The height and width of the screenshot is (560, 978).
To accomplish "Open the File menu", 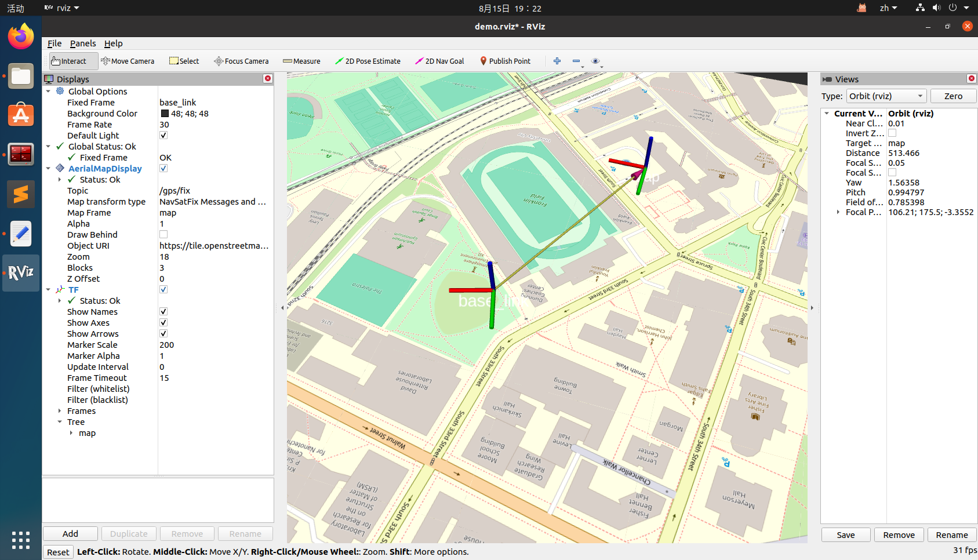I will pyautogui.click(x=54, y=43).
